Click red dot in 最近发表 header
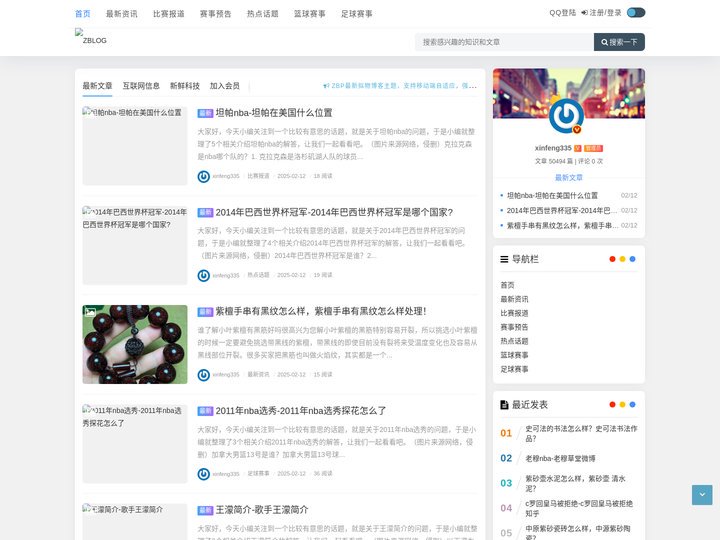Image resolution: width=720 pixels, height=540 pixels. [x=612, y=405]
